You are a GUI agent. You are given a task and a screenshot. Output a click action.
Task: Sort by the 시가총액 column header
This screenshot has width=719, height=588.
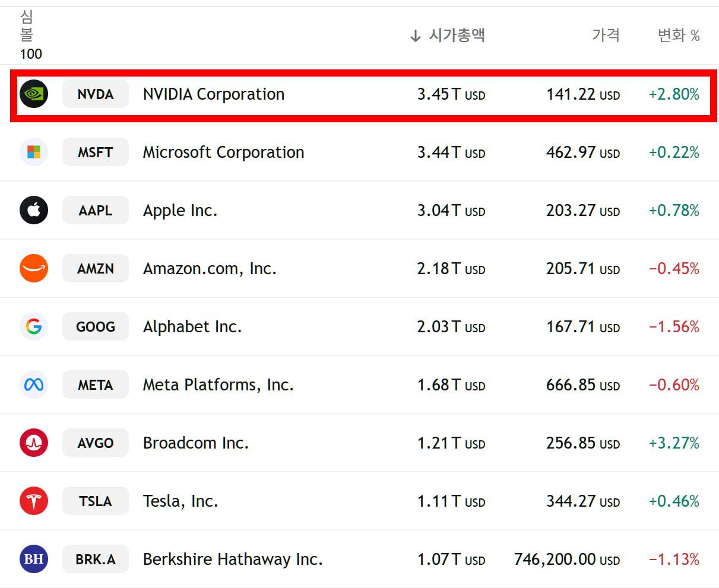click(x=457, y=36)
